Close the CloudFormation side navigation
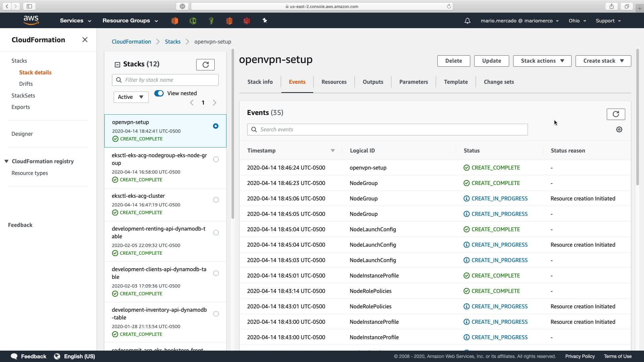The image size is (644, 362). pos(85,40)
